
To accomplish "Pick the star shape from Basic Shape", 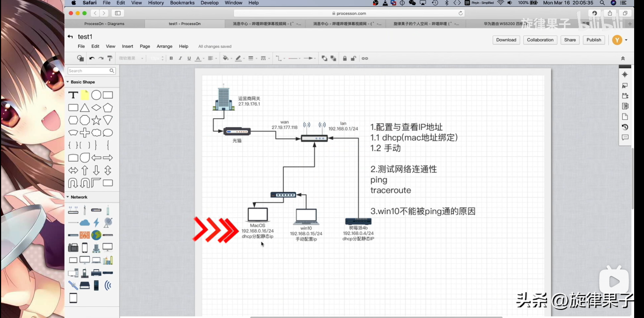I will (96, 120).
